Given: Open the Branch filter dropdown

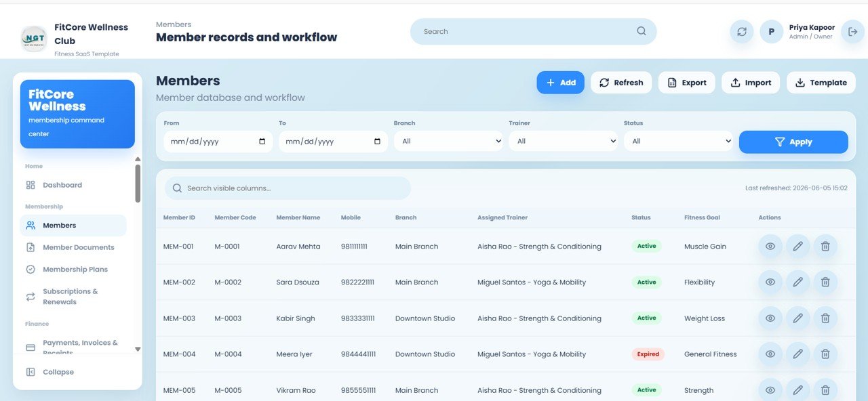Looking at the screenshot, I should click(448, 142).
